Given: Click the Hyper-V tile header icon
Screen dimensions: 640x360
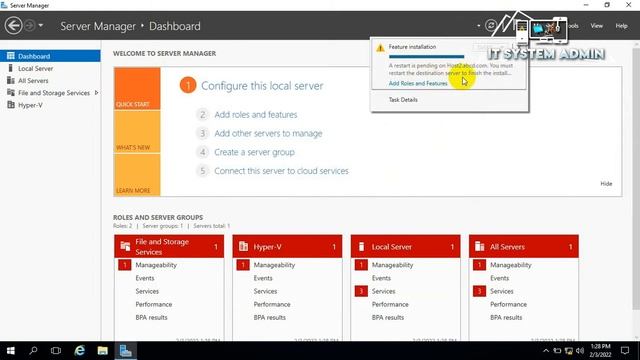Looking at the screenshot, I should tap(243, 247).
